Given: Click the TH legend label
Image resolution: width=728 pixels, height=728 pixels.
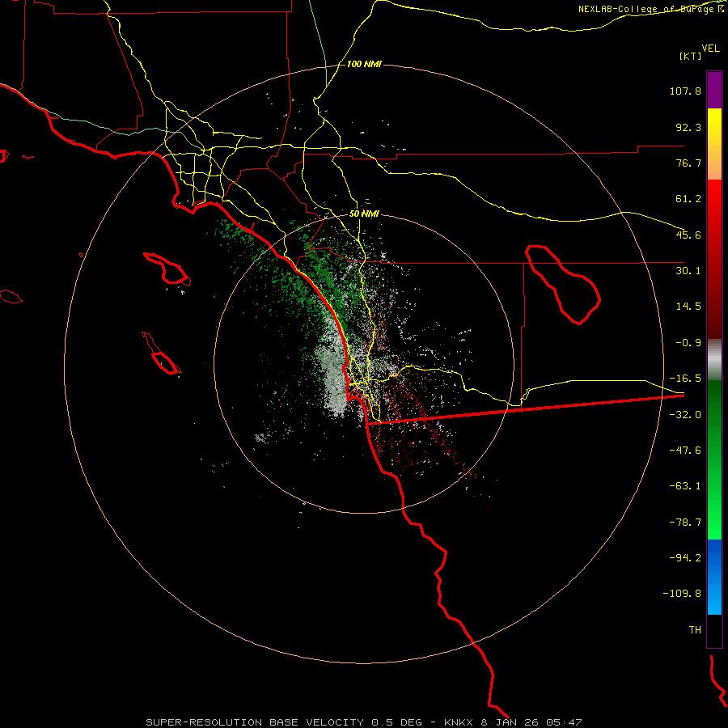Looking at the screenshot, I should click(695, 630).
